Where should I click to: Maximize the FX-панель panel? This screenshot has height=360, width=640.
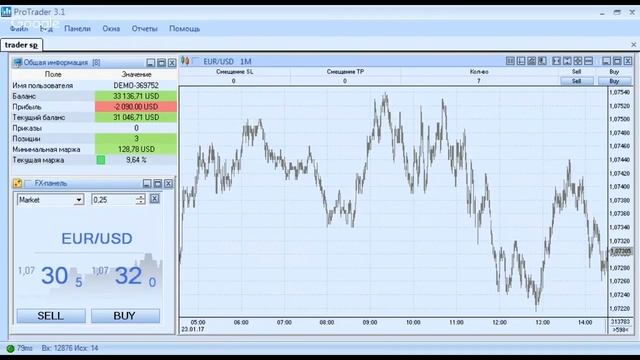[158, 183]
